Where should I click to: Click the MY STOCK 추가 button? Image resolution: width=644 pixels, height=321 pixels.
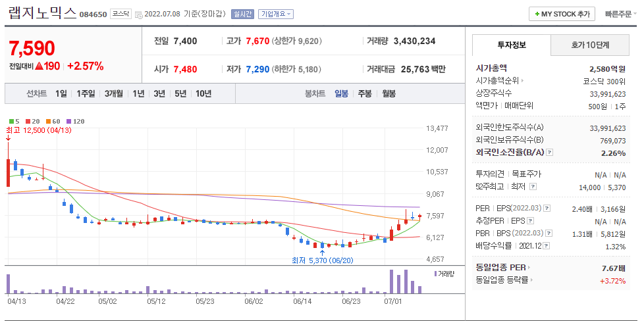tap(562, 14)
